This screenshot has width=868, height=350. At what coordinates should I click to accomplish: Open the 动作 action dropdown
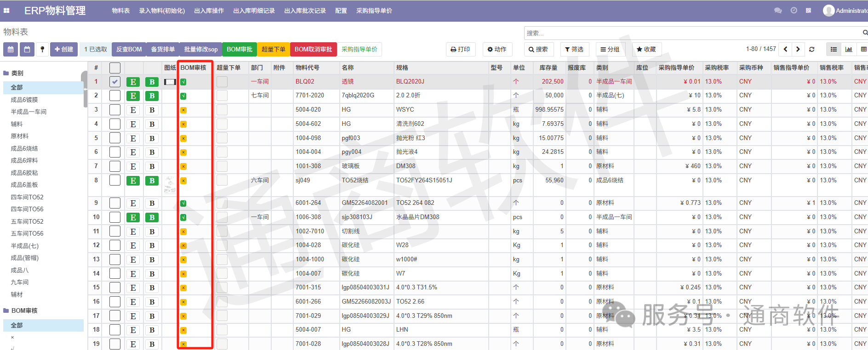(497, 49)
